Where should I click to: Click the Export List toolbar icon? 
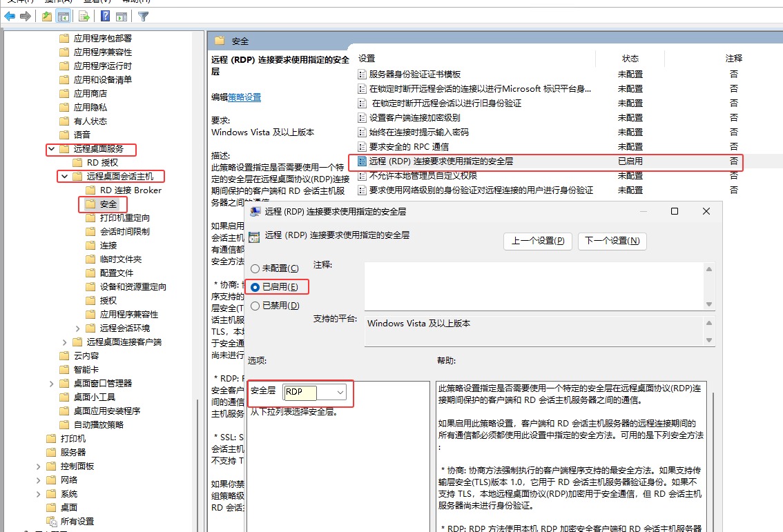pos(84,16)
